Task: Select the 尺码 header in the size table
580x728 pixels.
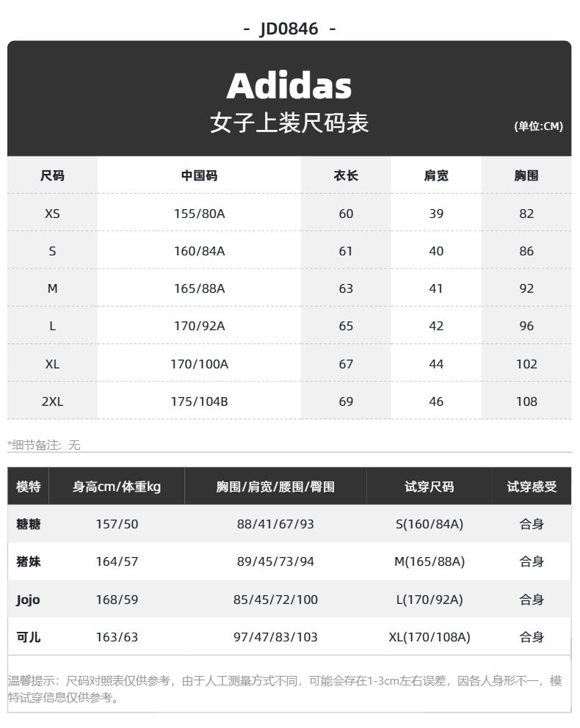Action: pos(52,176)
